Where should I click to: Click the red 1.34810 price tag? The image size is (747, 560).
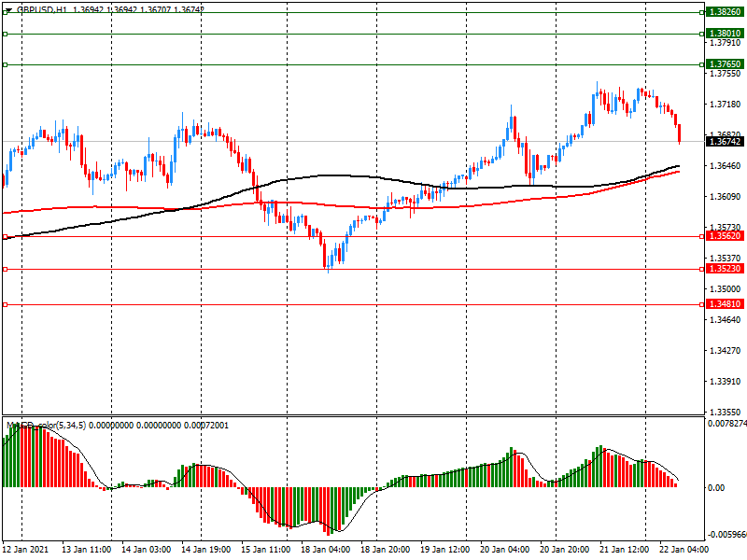pos(725,304)
